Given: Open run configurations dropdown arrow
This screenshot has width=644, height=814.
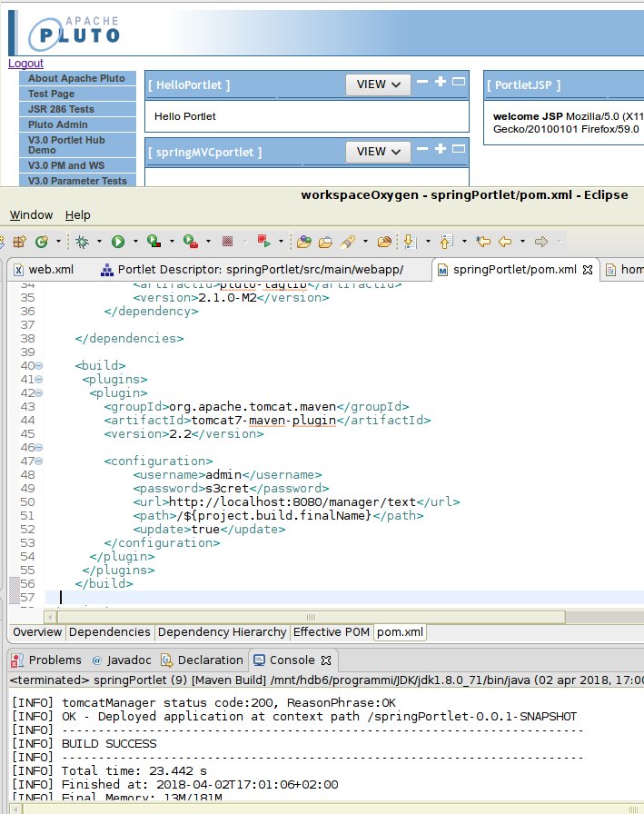Looking at the screenshot, I should click(x=135, y=242).
